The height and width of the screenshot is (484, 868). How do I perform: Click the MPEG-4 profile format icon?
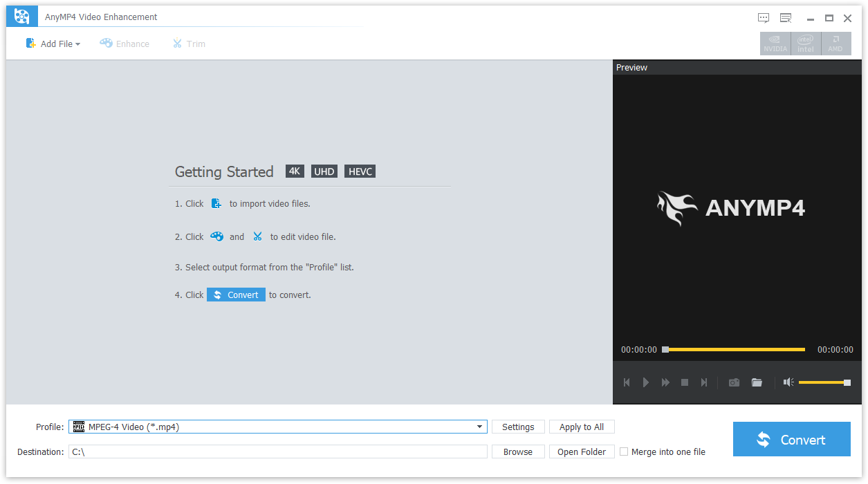(x=79, y=427)
